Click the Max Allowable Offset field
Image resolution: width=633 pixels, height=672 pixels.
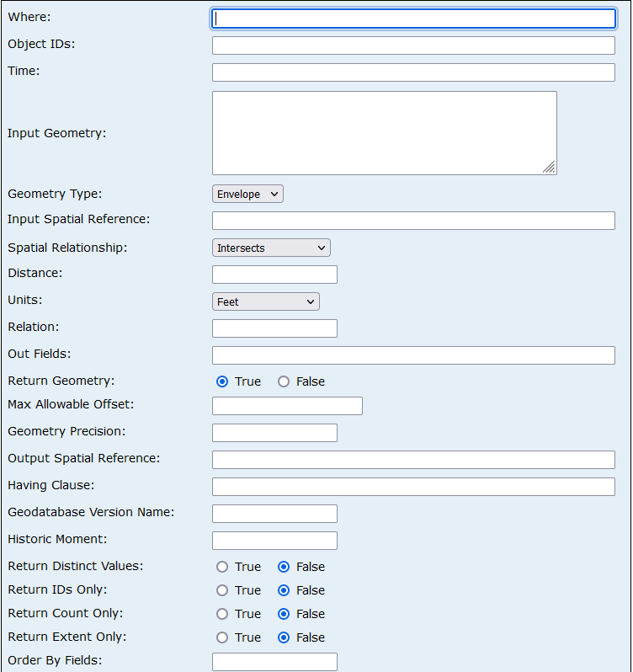coord(287,406)
